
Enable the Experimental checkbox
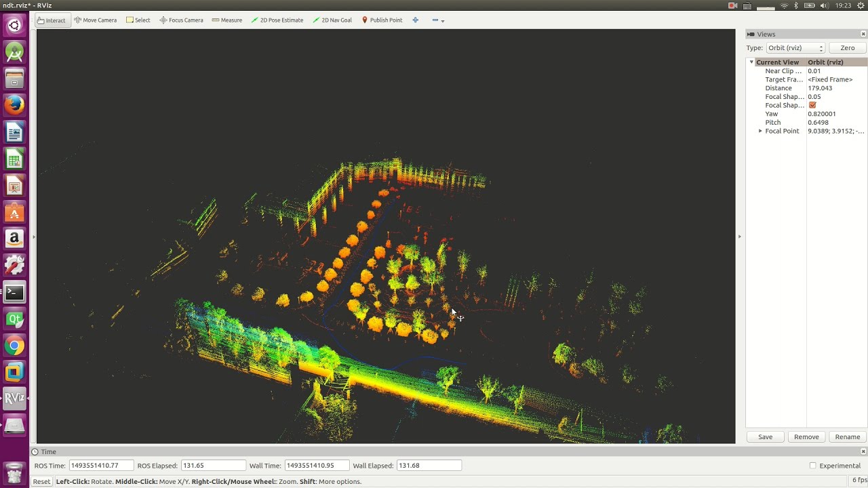click(x=812, y=466)
